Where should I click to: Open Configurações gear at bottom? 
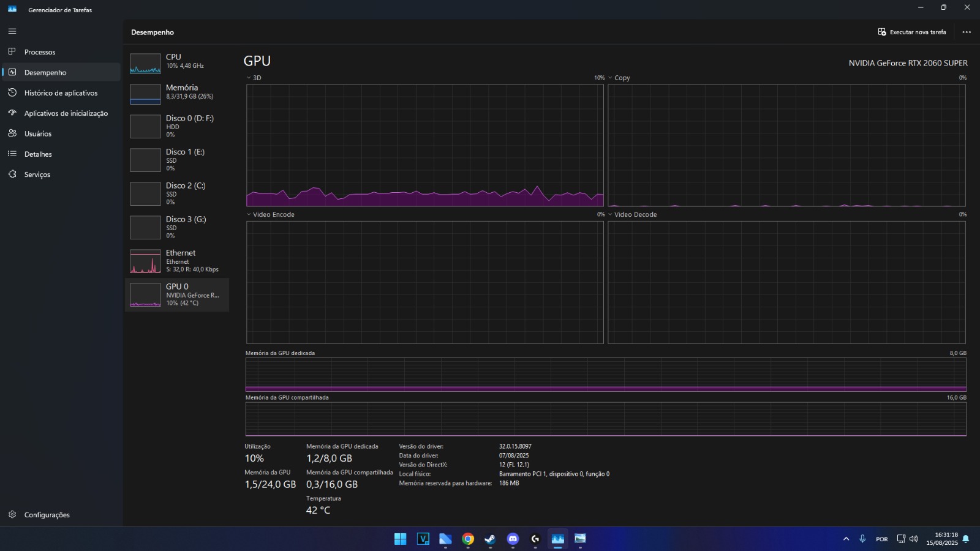[x=12, y=515]
